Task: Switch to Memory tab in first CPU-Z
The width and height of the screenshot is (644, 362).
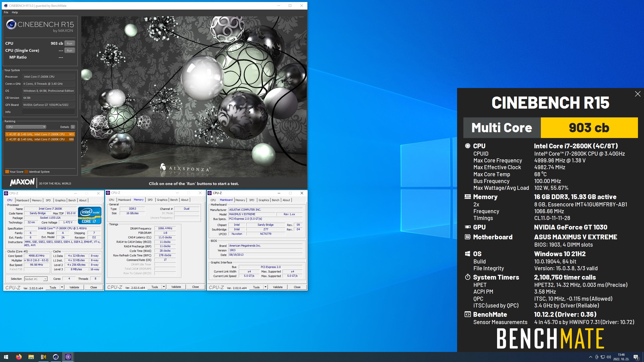Action: pyautogui.click(x=37, y=200)
